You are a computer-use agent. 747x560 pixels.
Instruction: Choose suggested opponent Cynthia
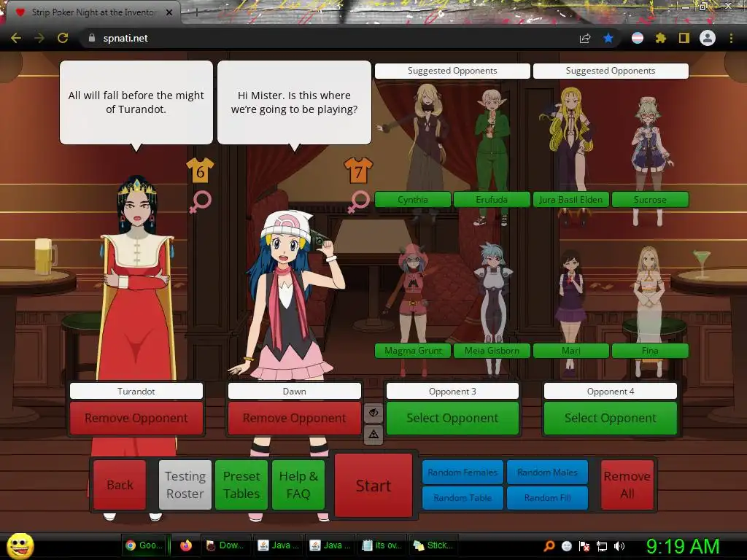click(413, 200)
